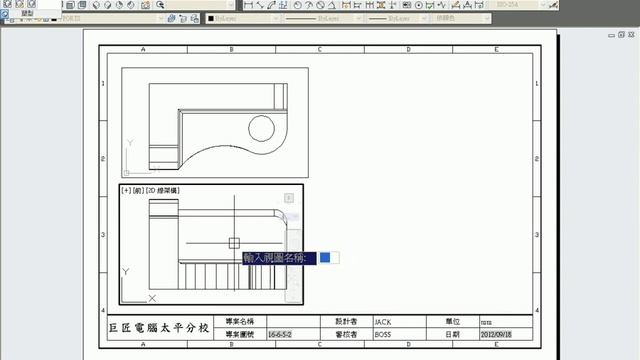Click the title text 巨匠電腦太平分校
Viewport: 640px width, 360px height.
pos(159,328)
